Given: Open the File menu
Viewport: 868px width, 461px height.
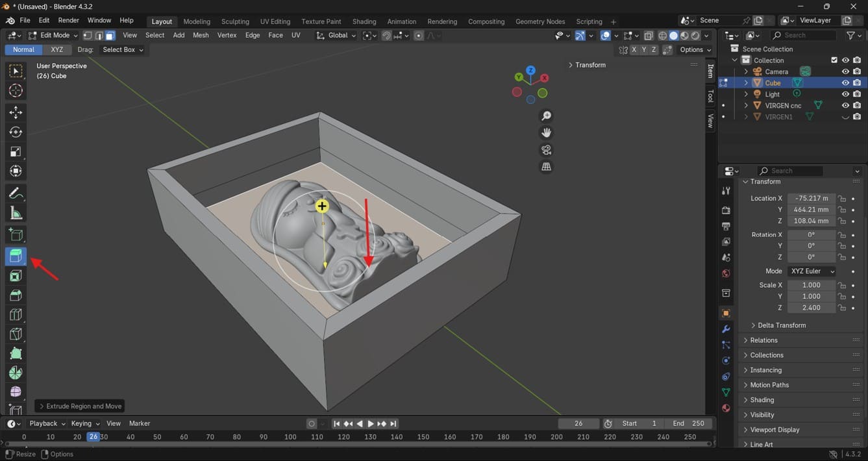Looking at the screenshot, I should pos(25,21).
